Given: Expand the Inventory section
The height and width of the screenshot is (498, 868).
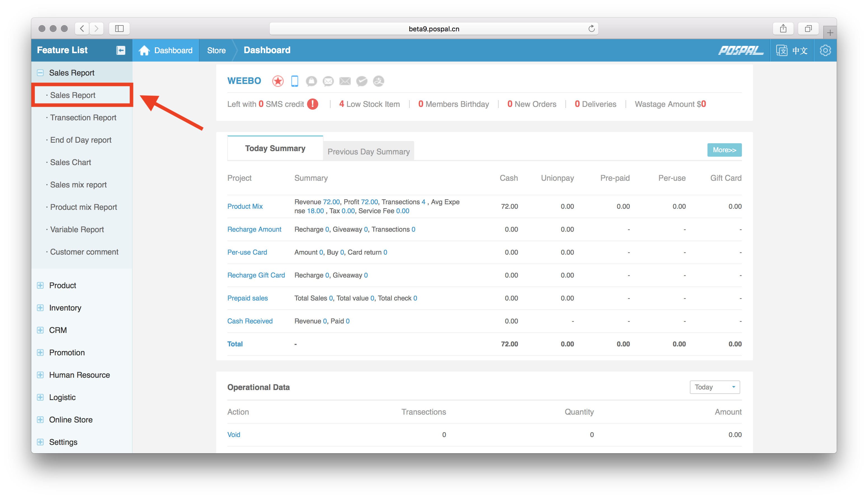Looking at the screenshot, I should pyautogui.click(x=40, y=307).
